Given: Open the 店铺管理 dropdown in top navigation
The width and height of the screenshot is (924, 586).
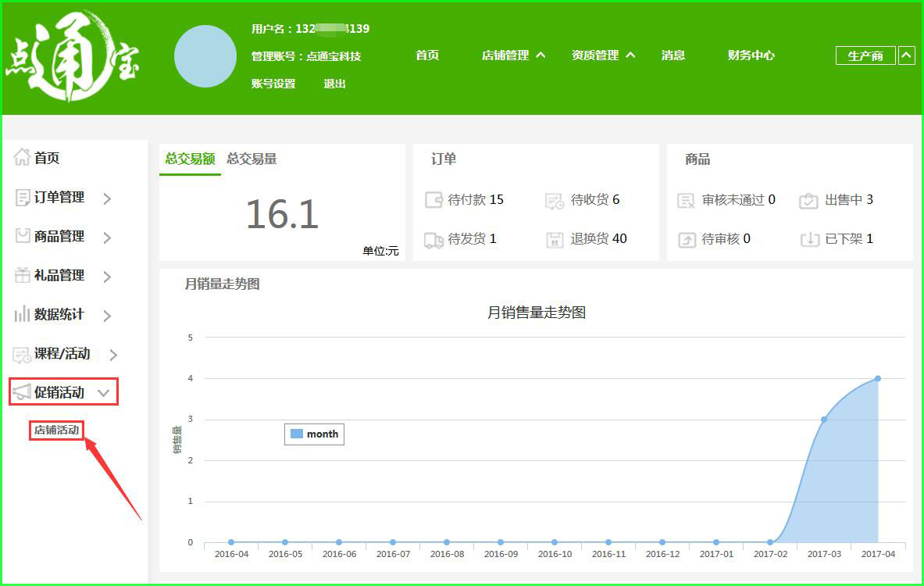Looking at the screenshot, I should (x=513, y=55).
